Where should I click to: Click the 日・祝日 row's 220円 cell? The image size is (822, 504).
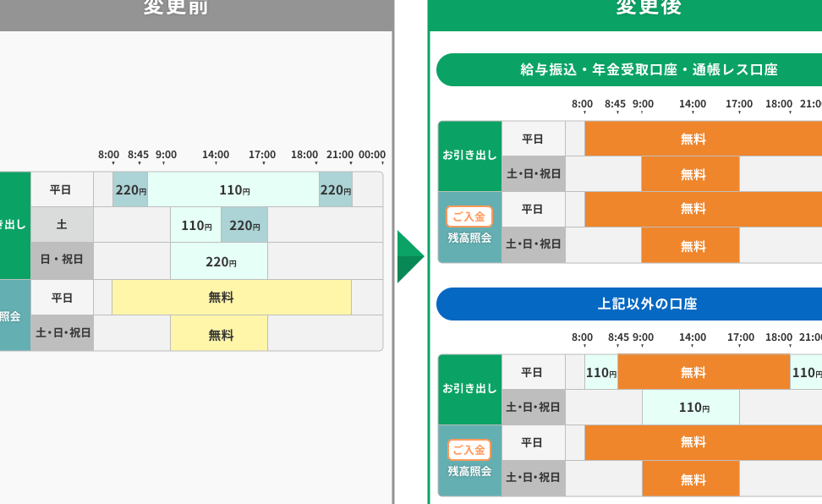[x=219, y=261]
